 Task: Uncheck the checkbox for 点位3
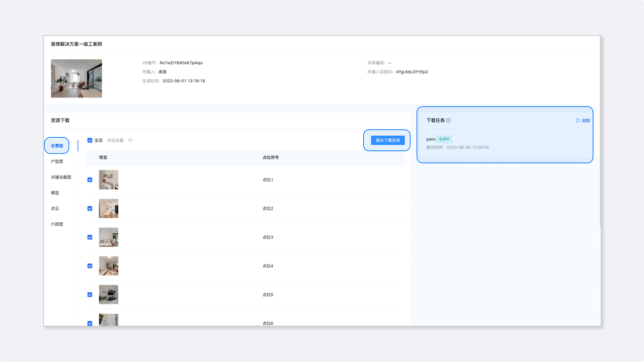click(x=90, y=237)
